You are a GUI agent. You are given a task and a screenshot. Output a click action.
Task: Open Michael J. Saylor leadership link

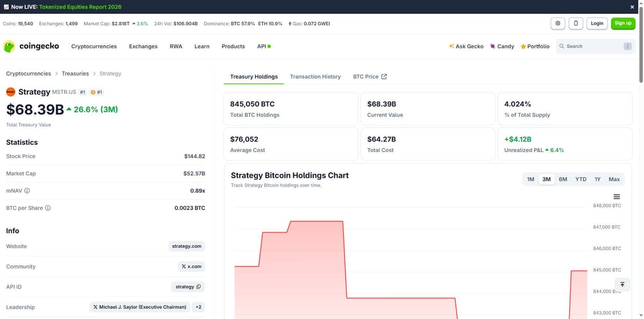140,307
